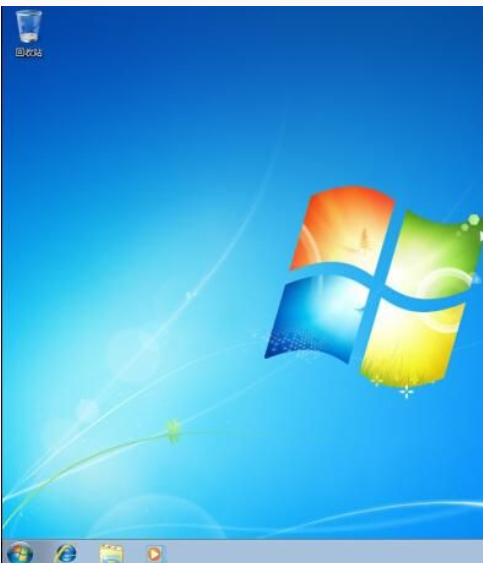Open the Windows Start menu orb
Screen dimensions: 483x563
pos(20,553)
